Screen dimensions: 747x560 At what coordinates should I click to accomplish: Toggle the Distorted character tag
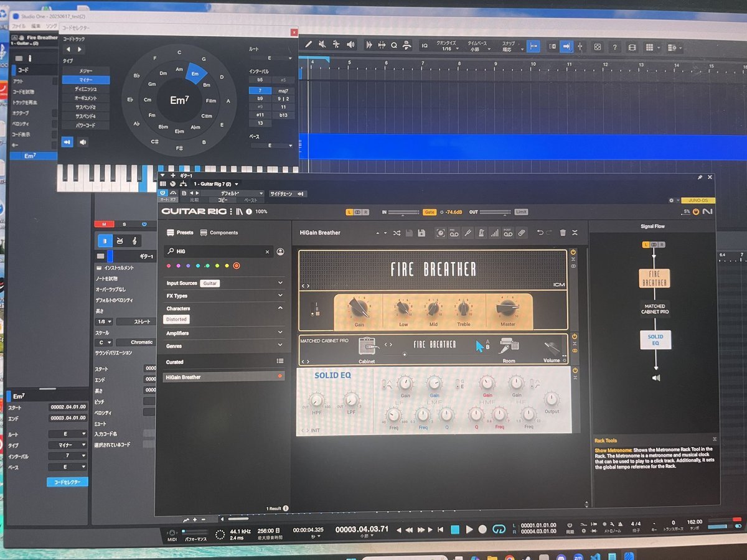176,319
